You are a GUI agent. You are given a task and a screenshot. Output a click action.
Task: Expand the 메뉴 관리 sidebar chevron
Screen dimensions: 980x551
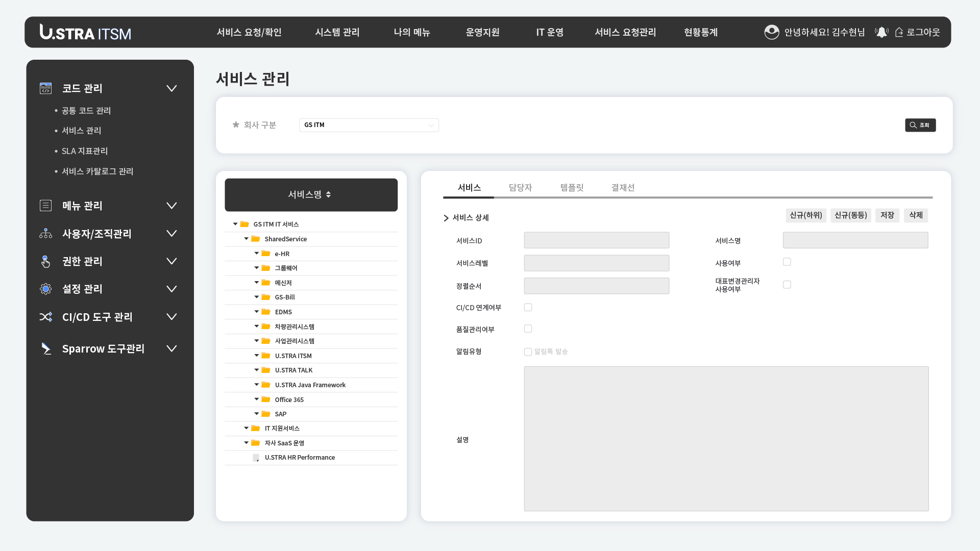tap(171, 206)
